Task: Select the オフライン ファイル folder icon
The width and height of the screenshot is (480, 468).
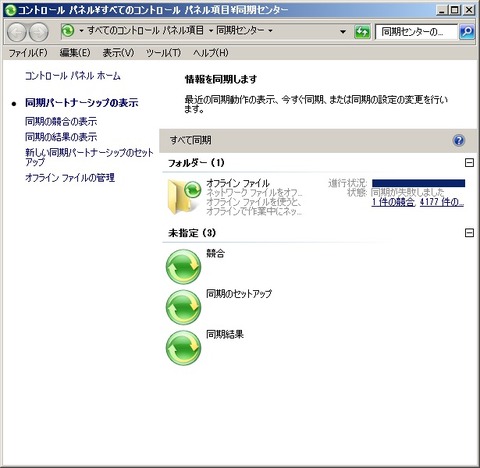Action: 184,197
